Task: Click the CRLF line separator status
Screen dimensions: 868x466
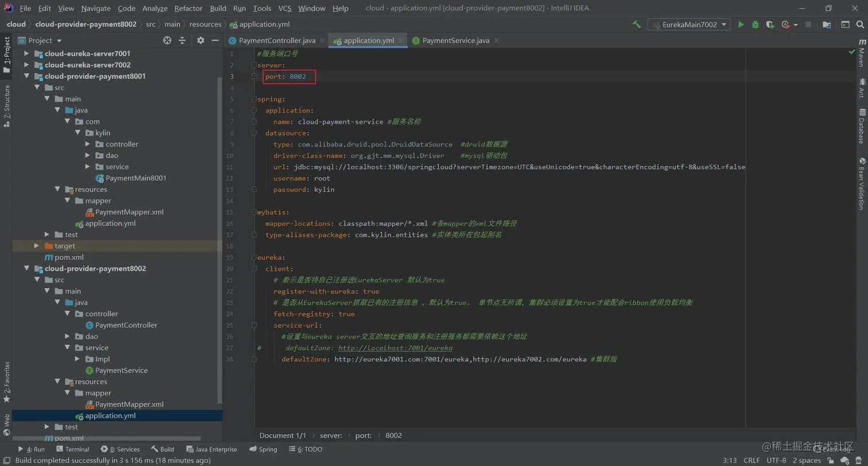Action: (751, 460)
